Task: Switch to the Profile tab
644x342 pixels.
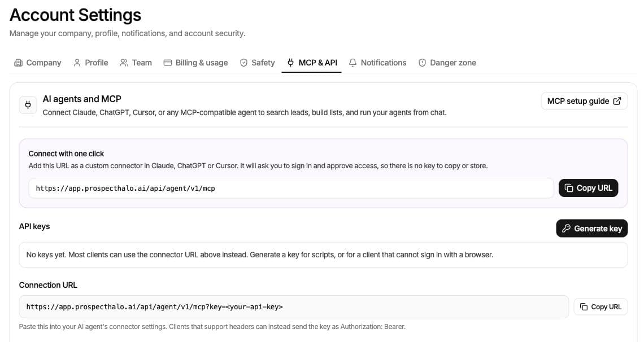Action: click(x=91, y=63)
